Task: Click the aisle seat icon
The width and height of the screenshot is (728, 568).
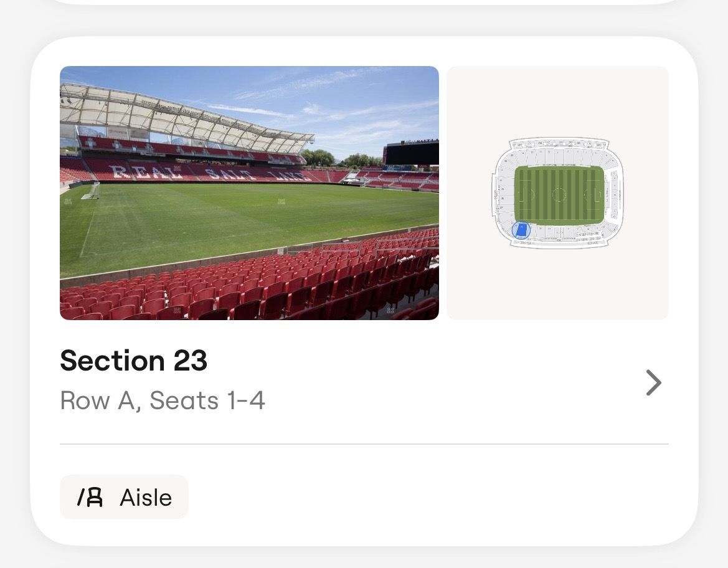Action: click(90, 497)
